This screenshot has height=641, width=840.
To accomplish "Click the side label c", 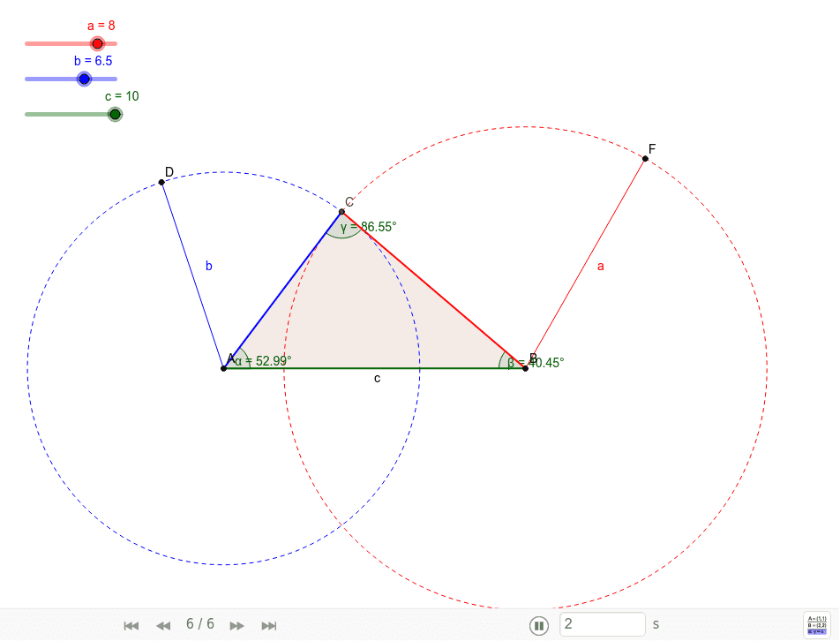I will pos(377,379).
